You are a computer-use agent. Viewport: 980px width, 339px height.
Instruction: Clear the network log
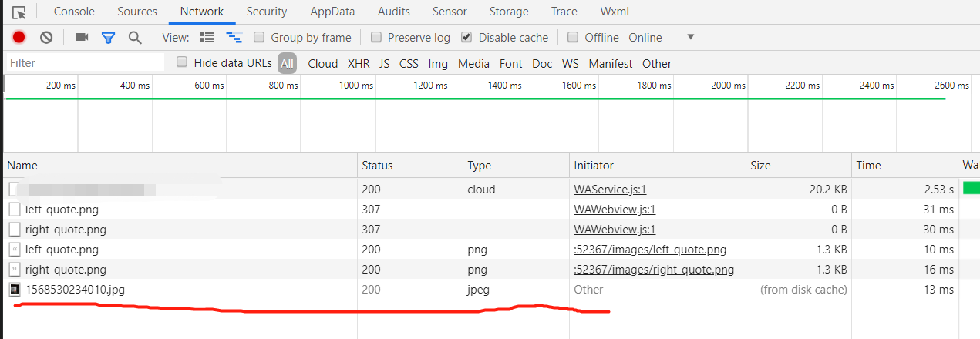[x=46, y=37]
